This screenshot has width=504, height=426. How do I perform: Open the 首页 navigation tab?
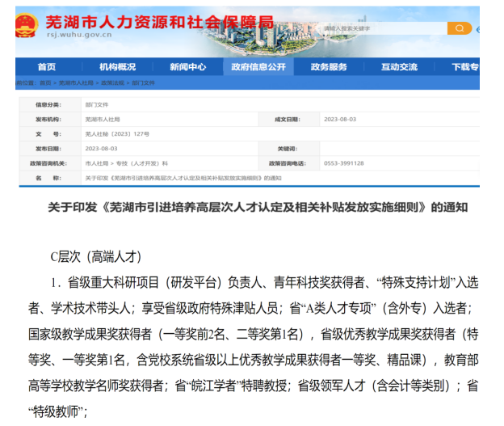(x=47, y=67)
